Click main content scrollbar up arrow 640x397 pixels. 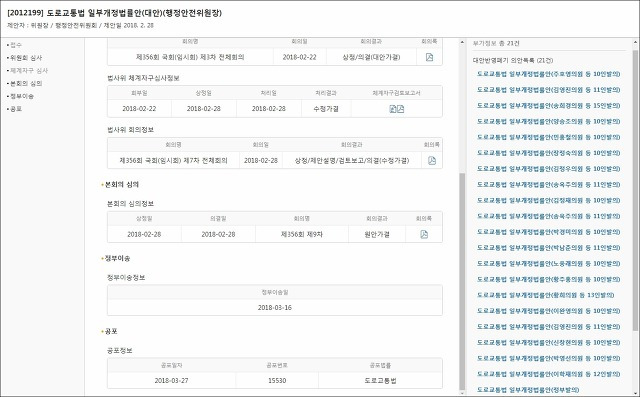tap(462, 42)
